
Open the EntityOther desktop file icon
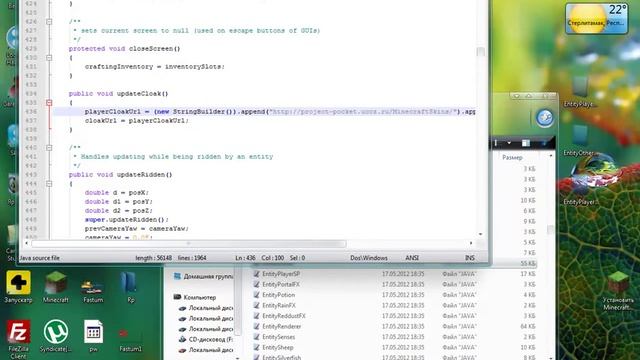(x=579, y=140)
